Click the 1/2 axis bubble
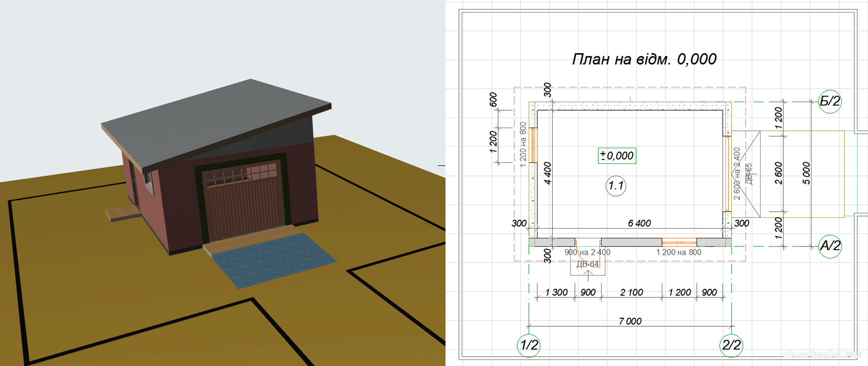The image size is (868, 366). pos(529,345)
